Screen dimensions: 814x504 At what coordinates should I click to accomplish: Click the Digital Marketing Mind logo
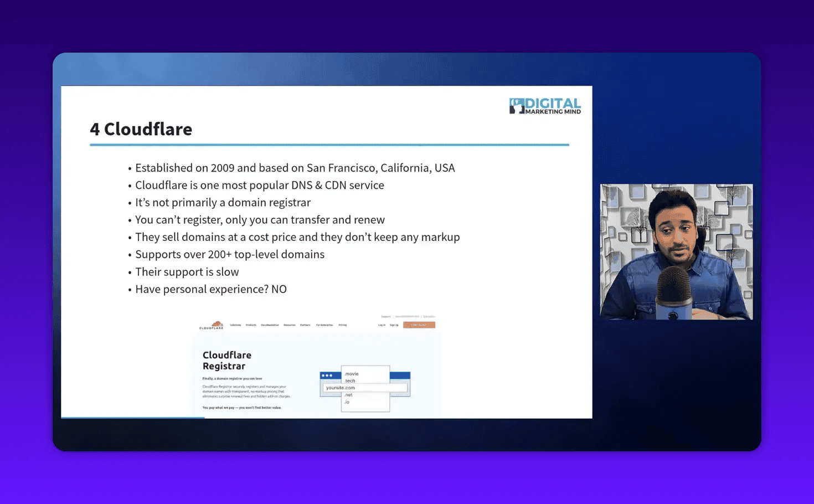pyautogui.click(x=544, y=106)
